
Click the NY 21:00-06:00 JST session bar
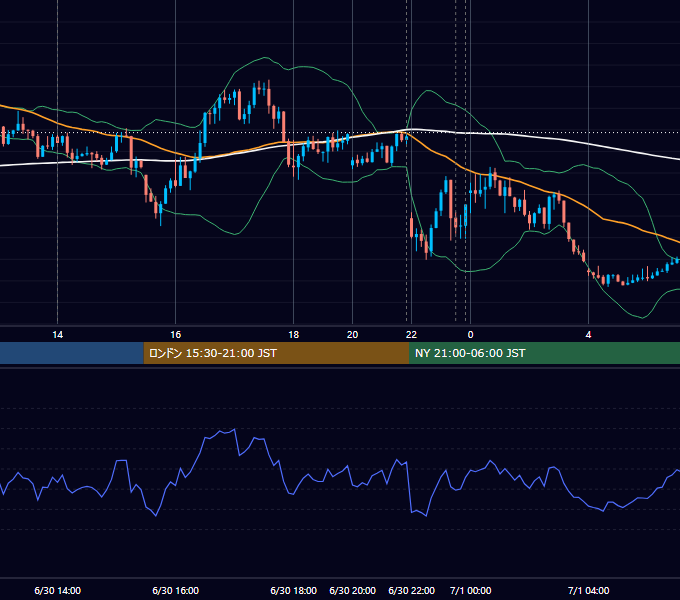[544, 353]
